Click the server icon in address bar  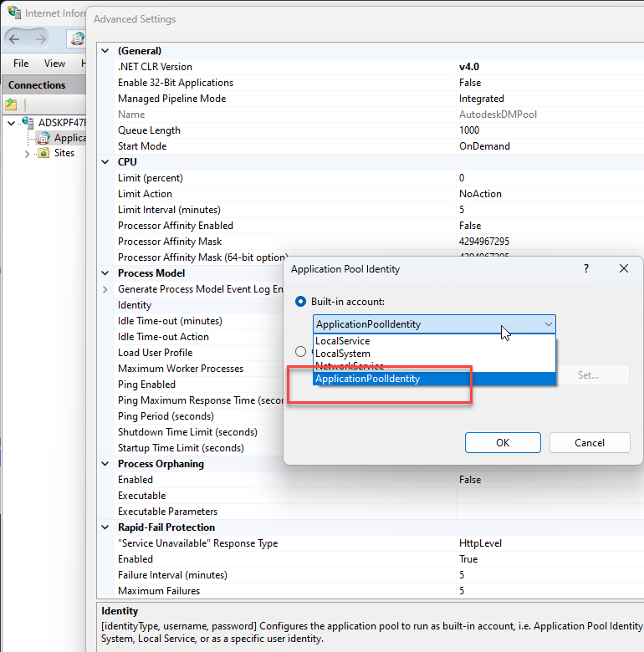pyautogui.click(x=78, y=39)
